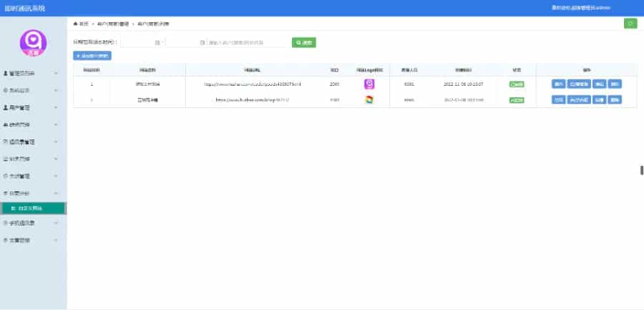Click the green status badge in second row
644x310 pixels.
516,100
